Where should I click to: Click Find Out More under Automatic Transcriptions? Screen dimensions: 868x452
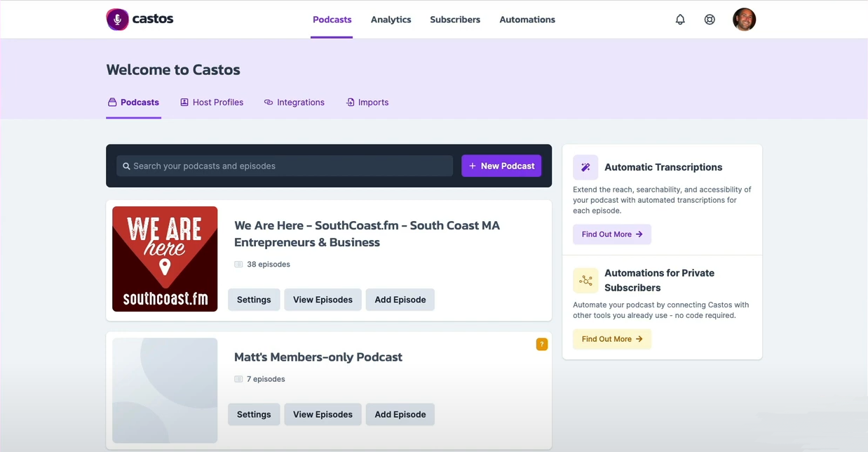(611, 234)
